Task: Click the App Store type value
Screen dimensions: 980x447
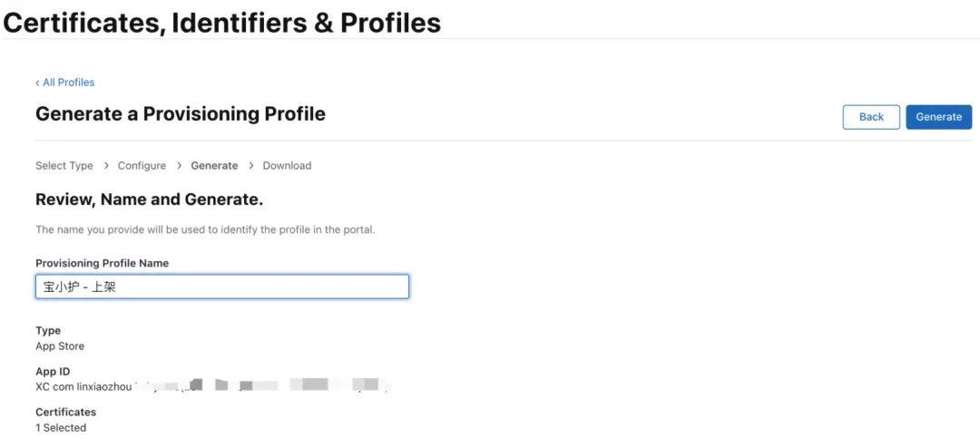Action: pyautogui.click(x=60, y=346)
